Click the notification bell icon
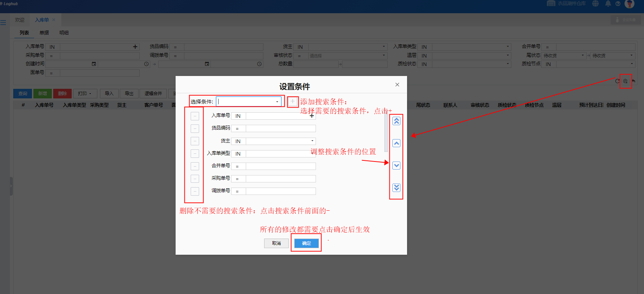This screenshot has height=294, width=644. coord(608,4)
